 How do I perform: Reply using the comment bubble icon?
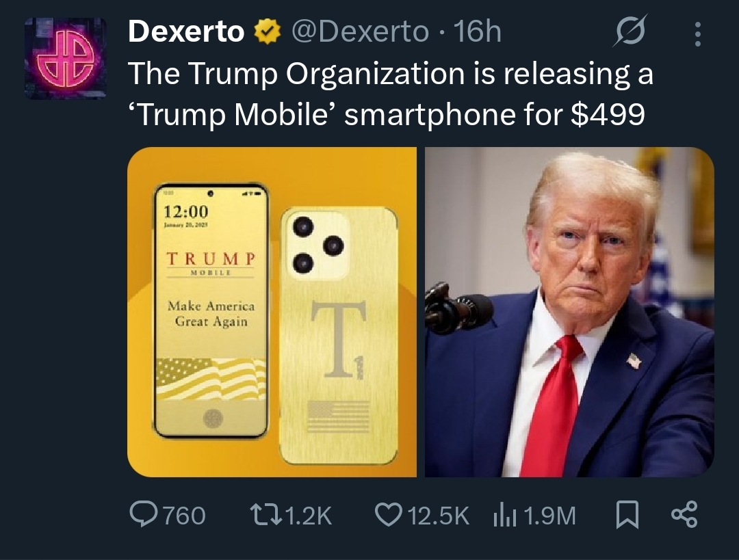(x=144, y=514)
